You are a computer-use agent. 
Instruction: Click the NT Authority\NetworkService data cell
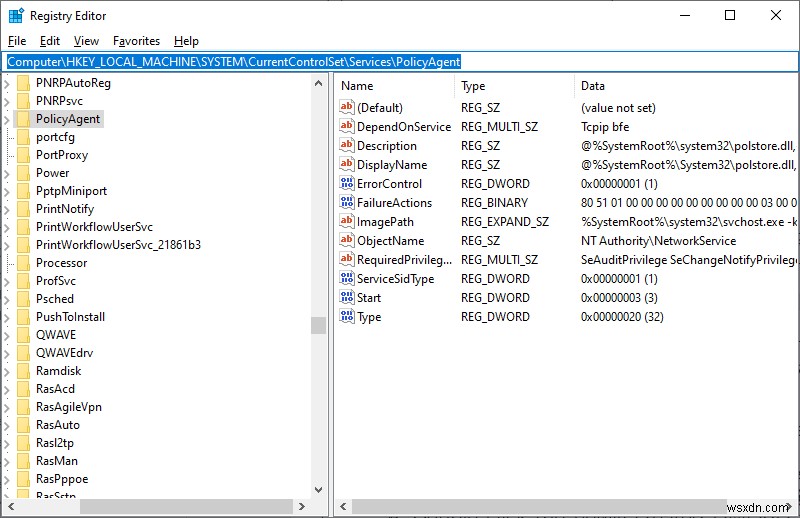658,241
